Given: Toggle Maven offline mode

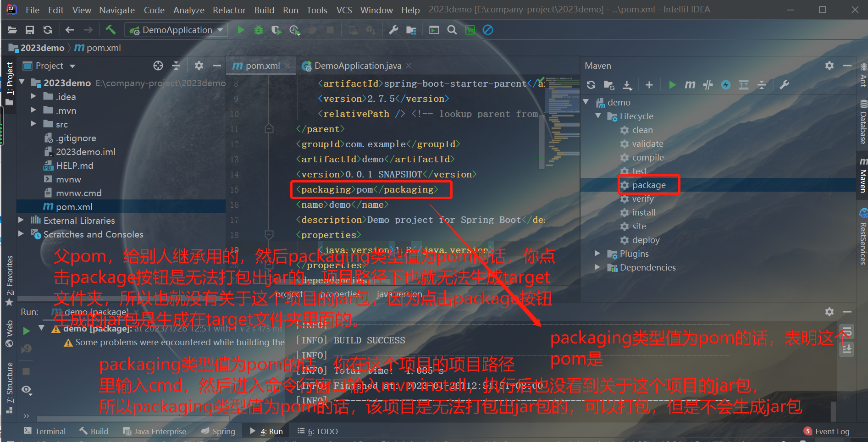Looking at the screenshot, I should tap(708, 85).
